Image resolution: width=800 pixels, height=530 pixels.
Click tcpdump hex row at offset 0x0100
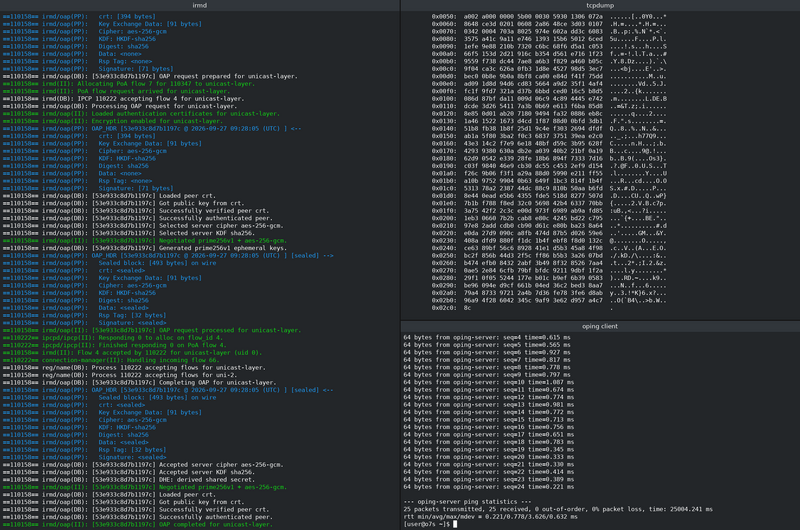(x=549, y=98)
